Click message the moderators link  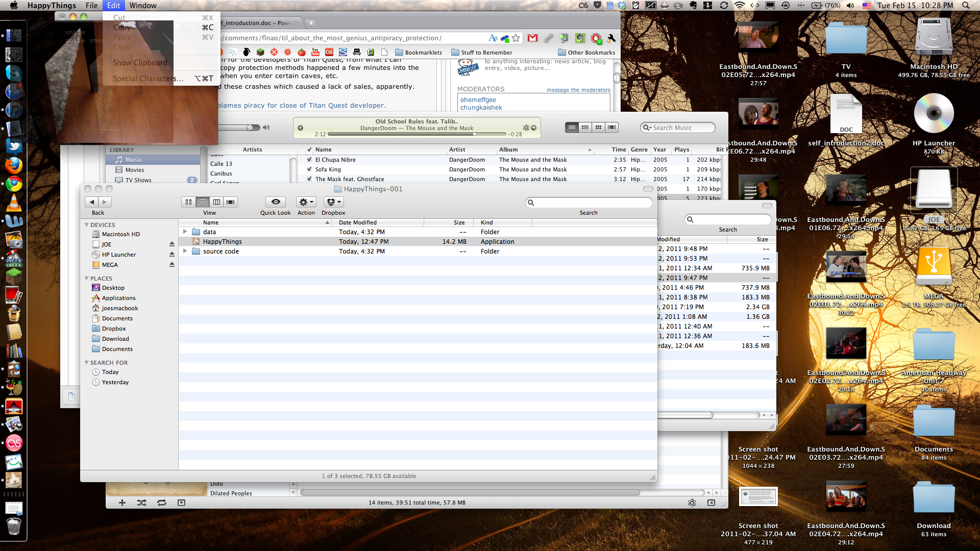click(x=578, y=90)
